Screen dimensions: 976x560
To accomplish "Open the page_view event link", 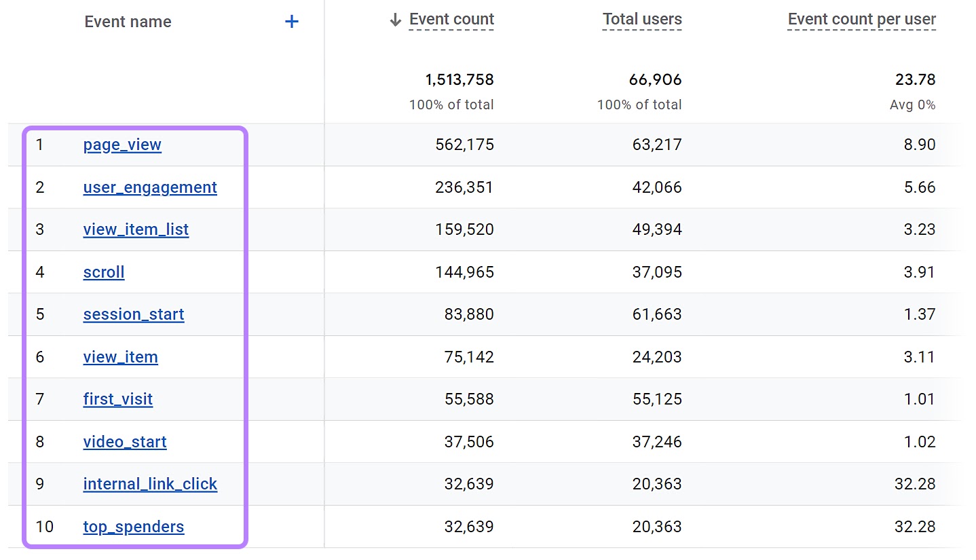I will click(x=122, y=145).
